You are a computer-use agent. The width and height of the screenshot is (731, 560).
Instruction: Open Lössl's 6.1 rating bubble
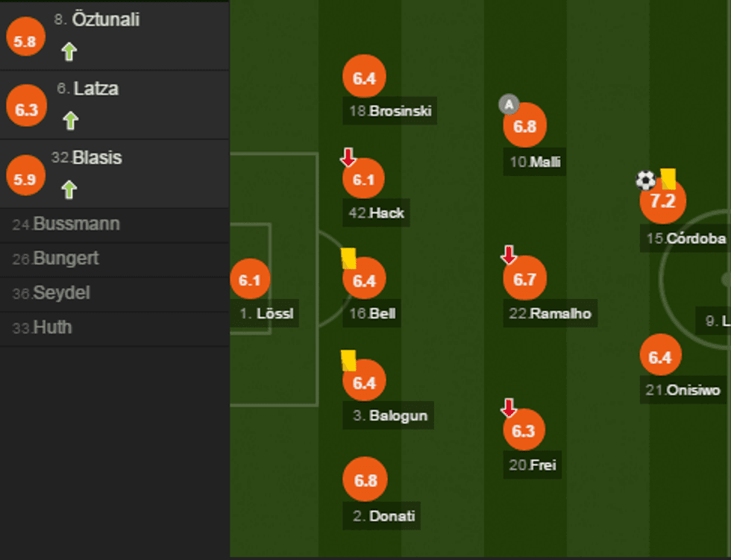pos(249,280)
